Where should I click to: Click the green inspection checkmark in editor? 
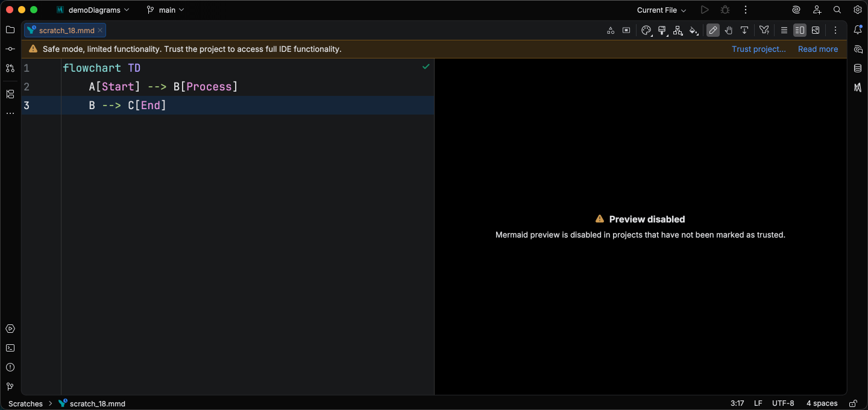click(x=426, y=66)
